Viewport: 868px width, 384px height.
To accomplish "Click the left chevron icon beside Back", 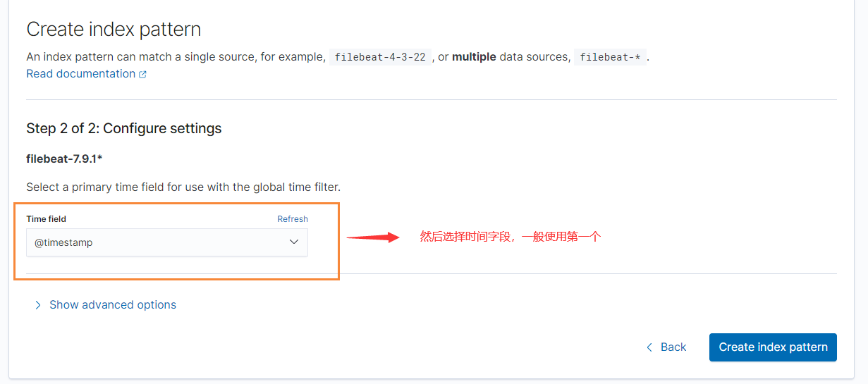I will [x=649, y=347].
